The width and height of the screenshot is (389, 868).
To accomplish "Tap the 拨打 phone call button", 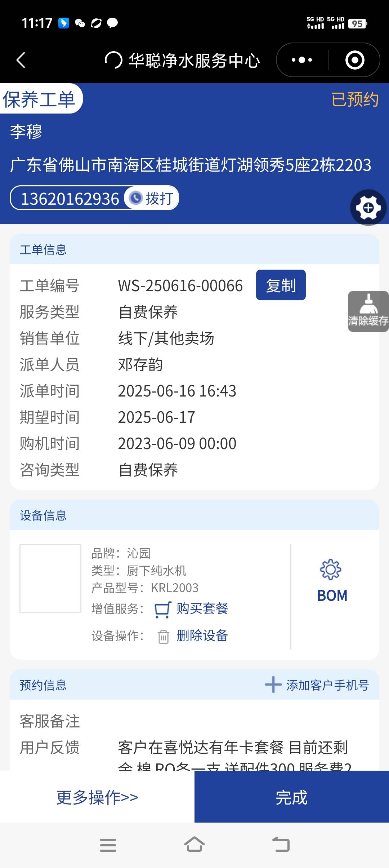I will [x=152, y=198].
